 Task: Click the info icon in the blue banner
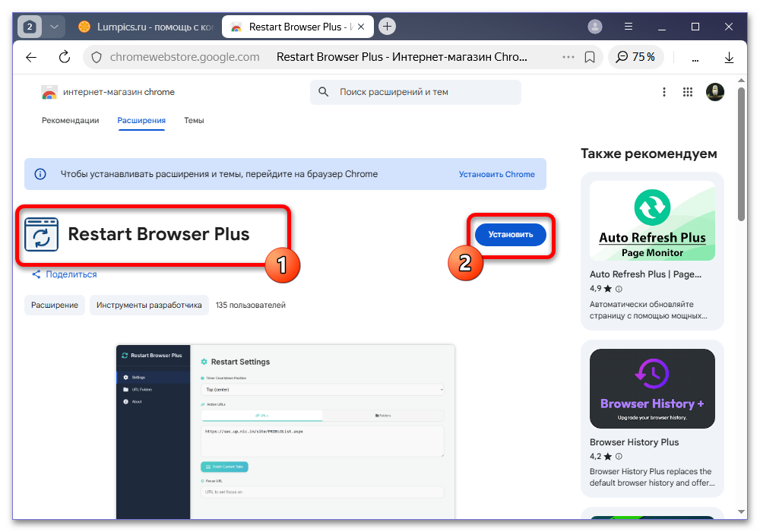40,174
